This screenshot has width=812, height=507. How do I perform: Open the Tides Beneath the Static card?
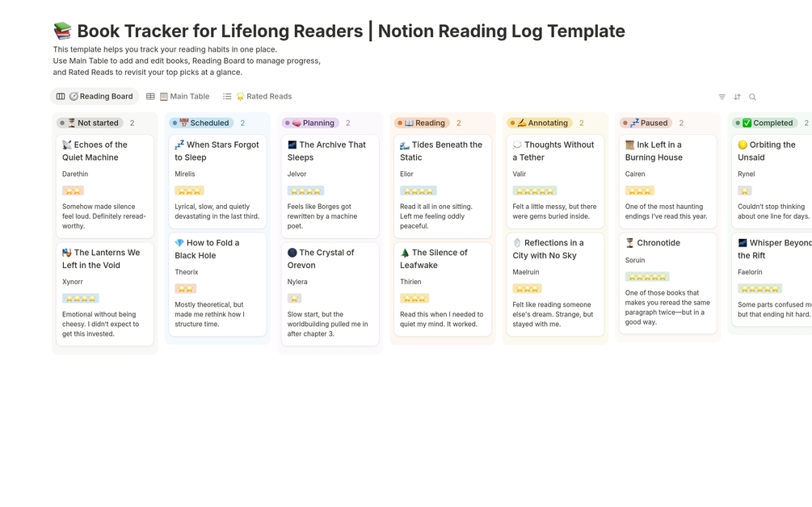[x=440, y=151]
